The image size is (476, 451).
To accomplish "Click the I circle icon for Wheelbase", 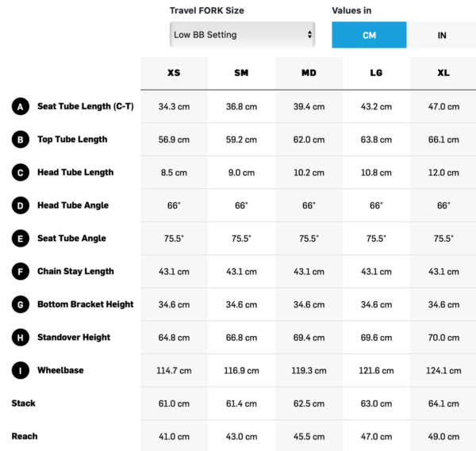I will coord(20,371).
